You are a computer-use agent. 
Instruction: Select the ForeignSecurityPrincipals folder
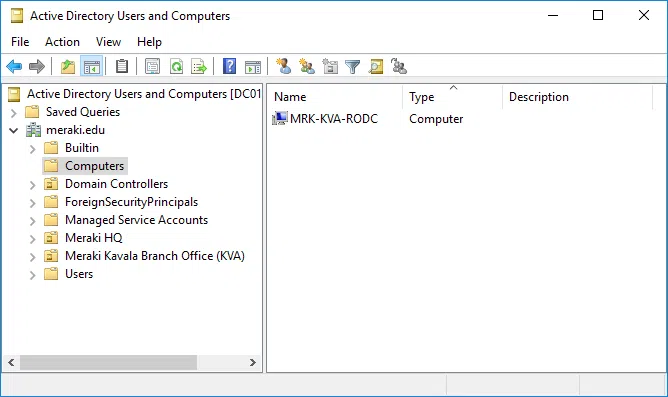[131, 202]
